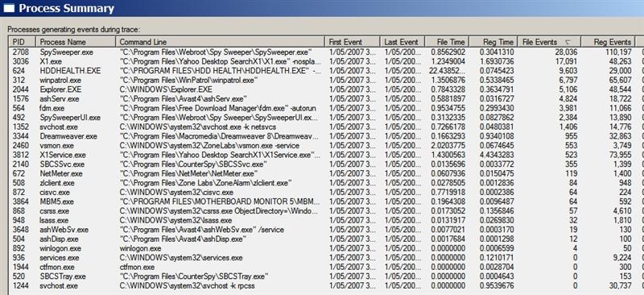Click File Time value 2.0203775
This screenshot has width=644, height=295.
point(448,146)
